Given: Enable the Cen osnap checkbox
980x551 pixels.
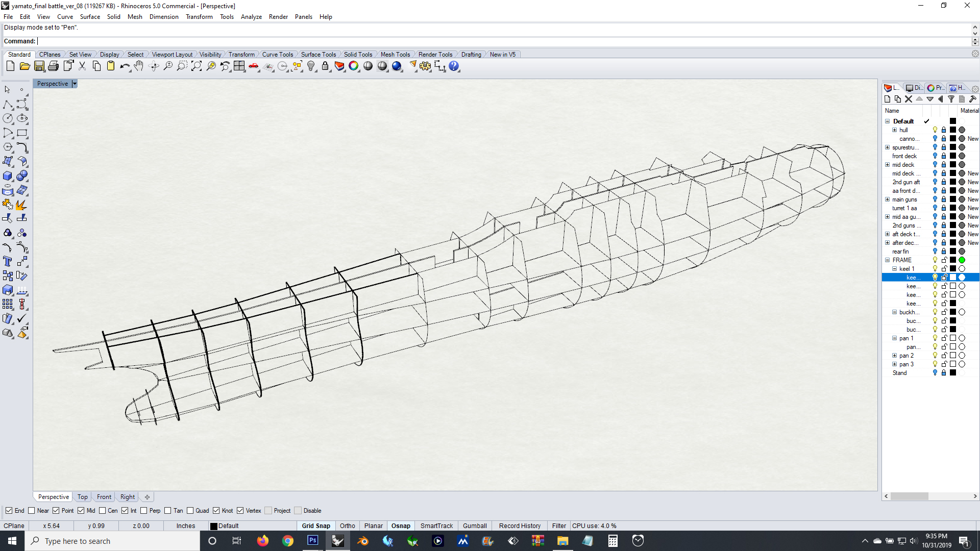Looking at the screenshot, I should click(x=103, y=511).
